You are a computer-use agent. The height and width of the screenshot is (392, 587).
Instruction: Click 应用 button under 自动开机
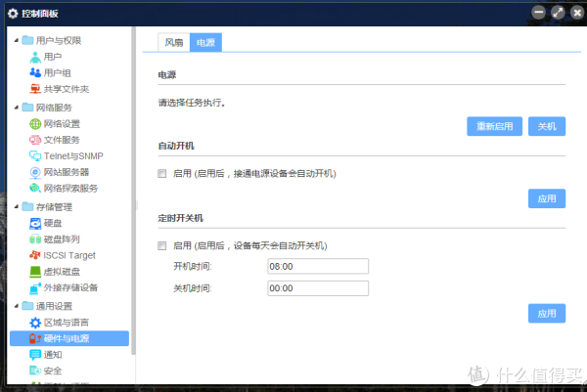[x=547, y=198]
